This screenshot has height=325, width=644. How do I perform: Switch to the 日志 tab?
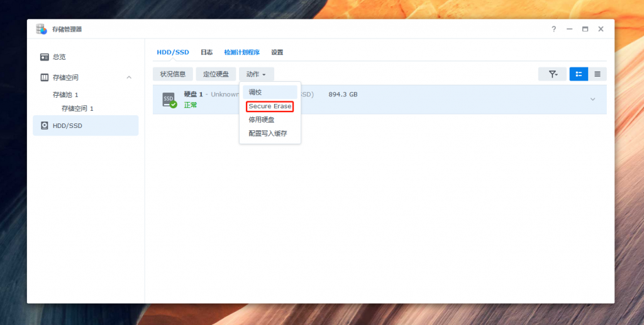pos(206,52)
